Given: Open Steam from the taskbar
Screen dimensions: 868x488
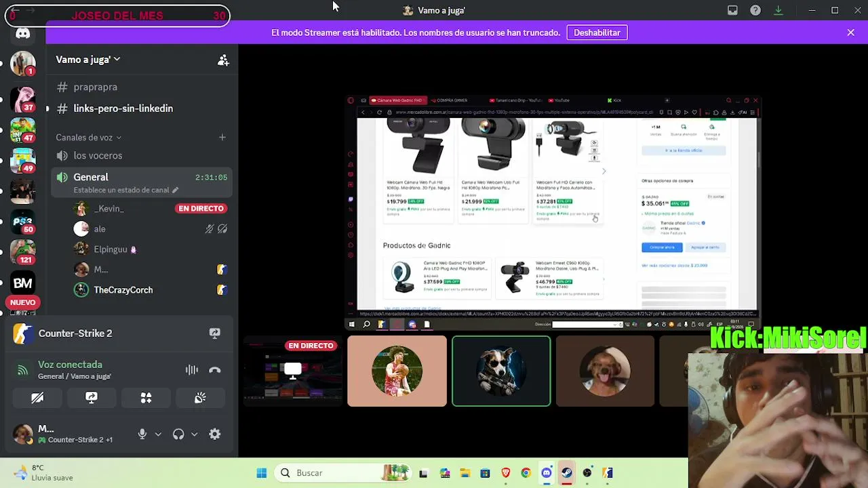Looking at the screenshot, I should (567, 473).
